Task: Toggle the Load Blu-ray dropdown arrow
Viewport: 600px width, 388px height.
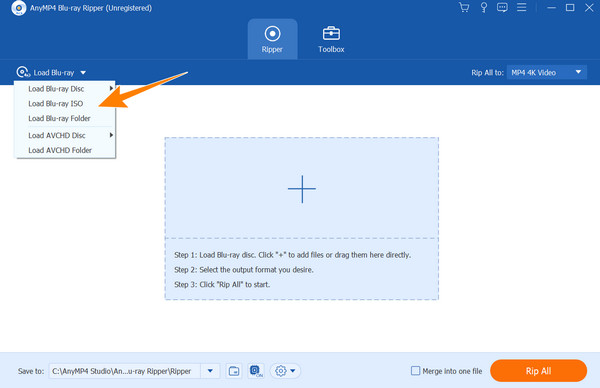Action: (83, 73)
